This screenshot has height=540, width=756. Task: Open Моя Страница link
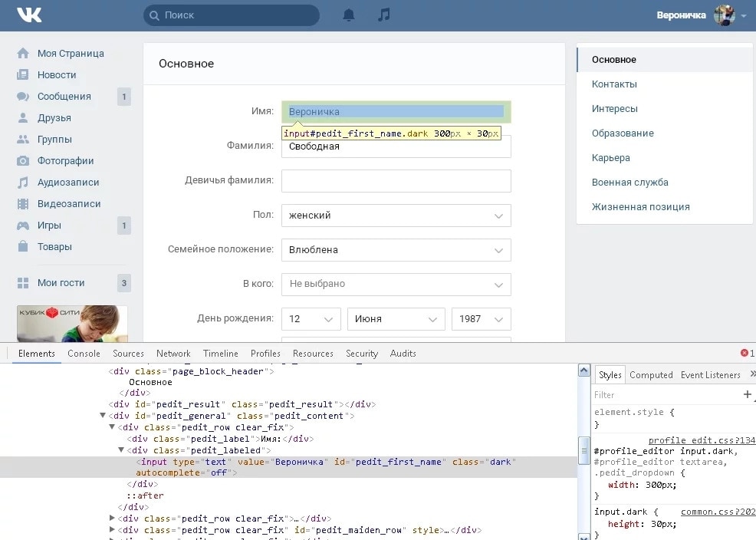point(71,54)
